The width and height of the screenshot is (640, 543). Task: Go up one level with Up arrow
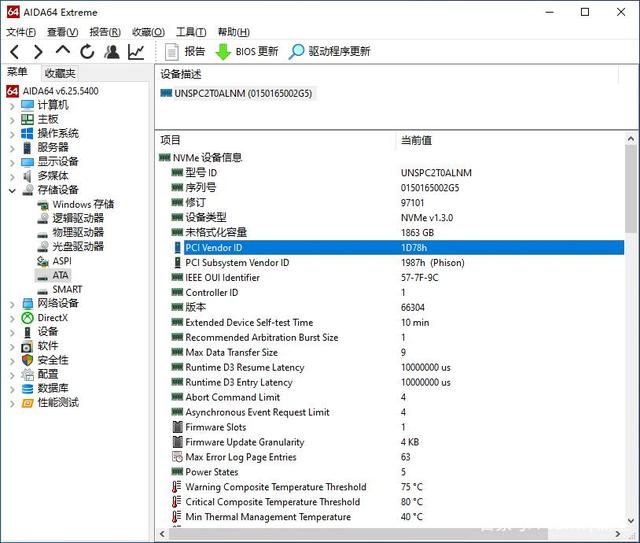click(x=63, y=51)
